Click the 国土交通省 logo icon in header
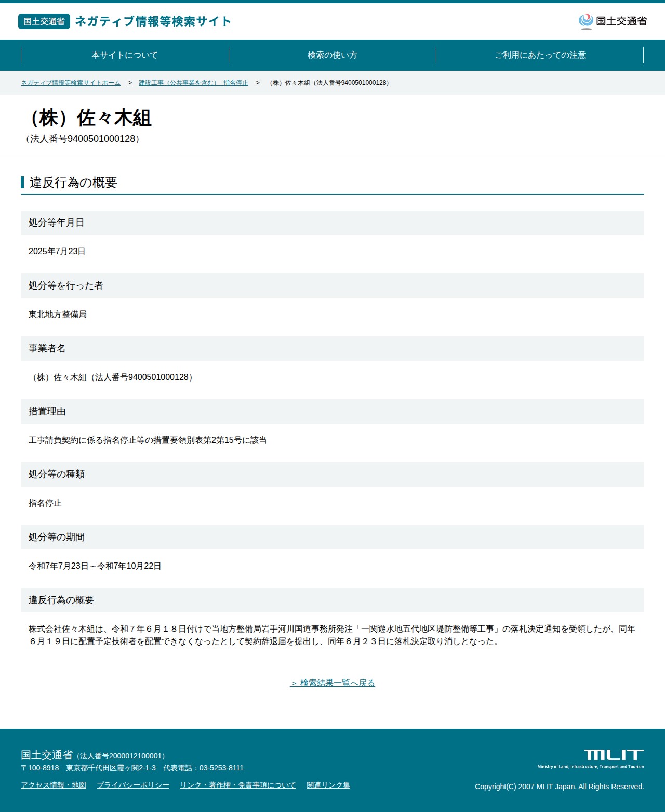The height and width of the screenshot is (812, 665). point(613,21)
